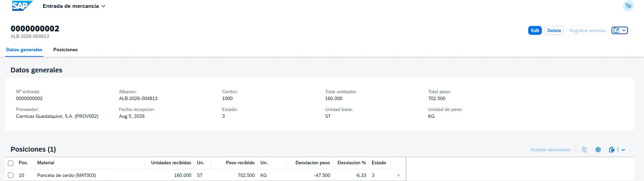Switch to the Posiciones tab

pos(66,50)
